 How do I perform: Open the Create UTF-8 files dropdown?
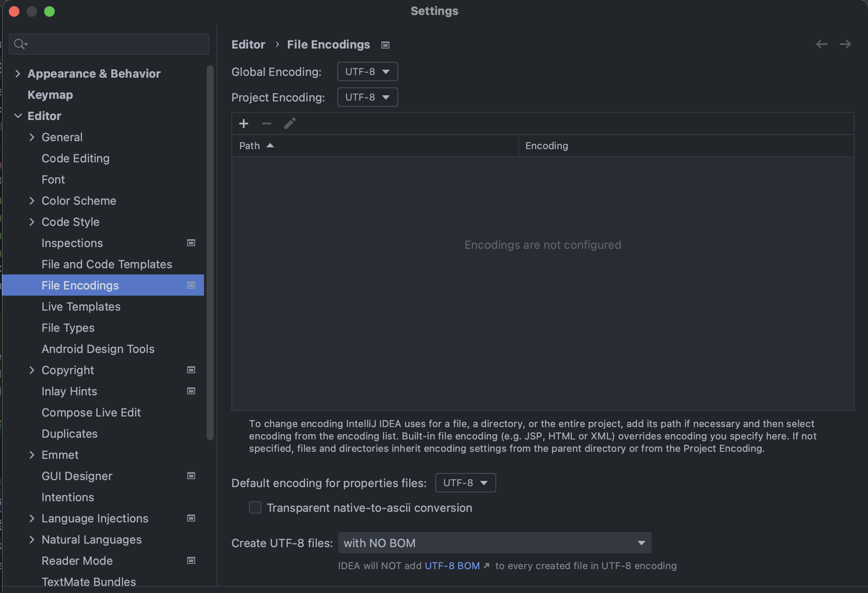tap(494, 543)
